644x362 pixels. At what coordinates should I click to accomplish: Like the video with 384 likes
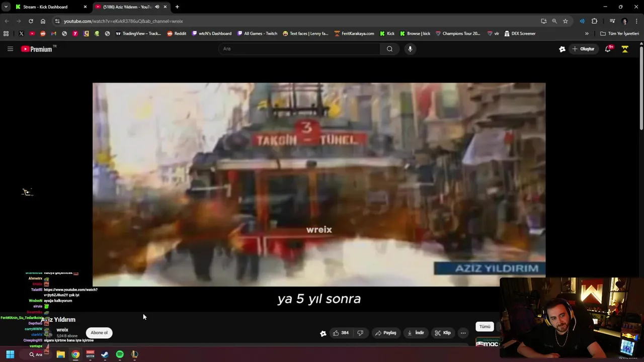[x=341, y=333]
